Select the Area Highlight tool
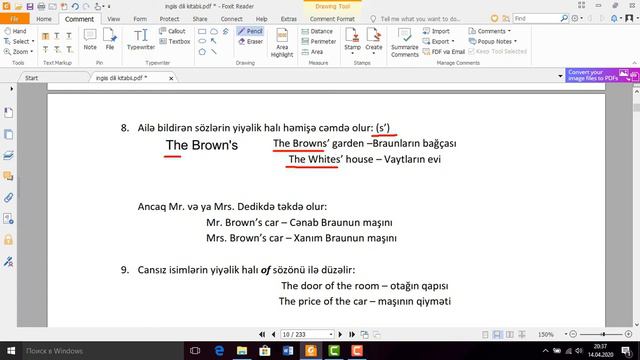 click(282, 42)
